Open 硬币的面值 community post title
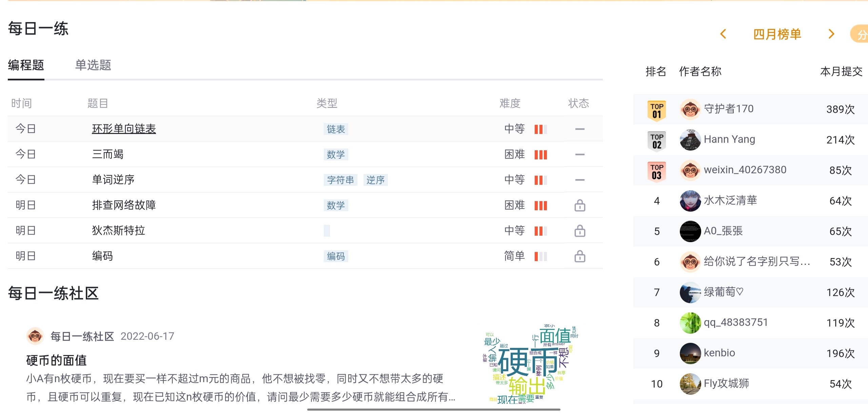The height and width of the screenshot is (416, 868). (56, 360)
